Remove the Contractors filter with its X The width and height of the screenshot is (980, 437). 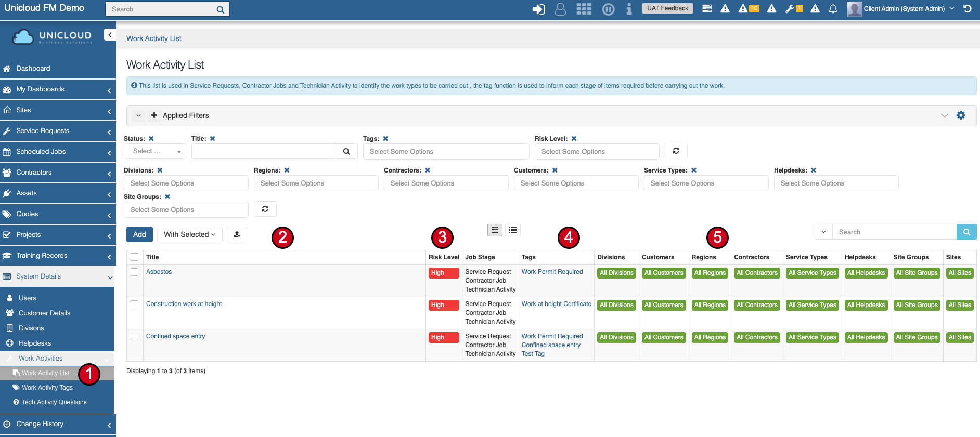[428, 170]
